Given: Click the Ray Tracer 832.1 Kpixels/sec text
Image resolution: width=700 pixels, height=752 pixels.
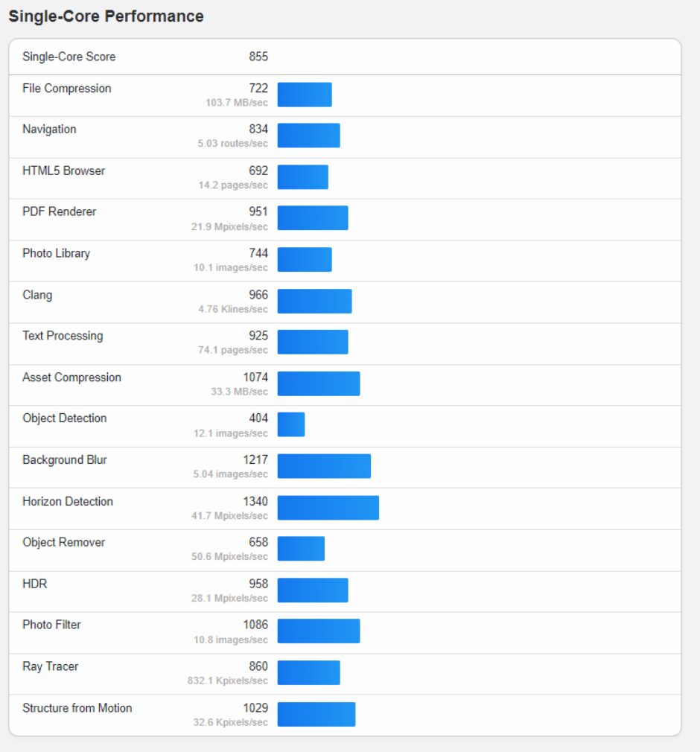Looking at the screenshot, I should pyautogui.click(x=227, y=681).
